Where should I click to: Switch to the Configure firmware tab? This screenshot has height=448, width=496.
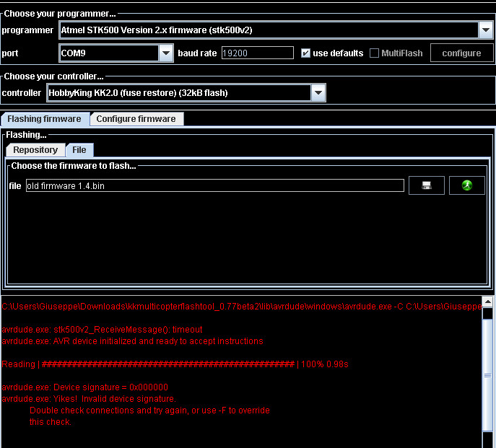coord(136,119)
